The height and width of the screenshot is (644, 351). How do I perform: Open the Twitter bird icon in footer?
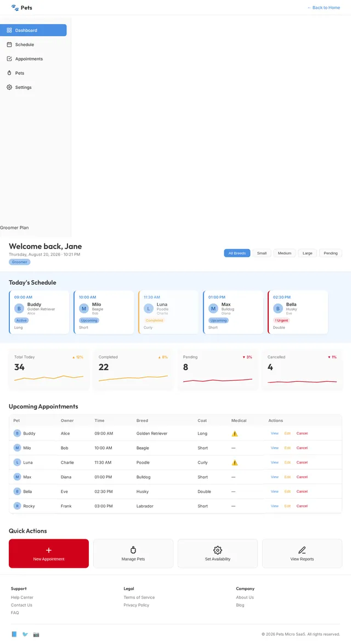[25, 634]
